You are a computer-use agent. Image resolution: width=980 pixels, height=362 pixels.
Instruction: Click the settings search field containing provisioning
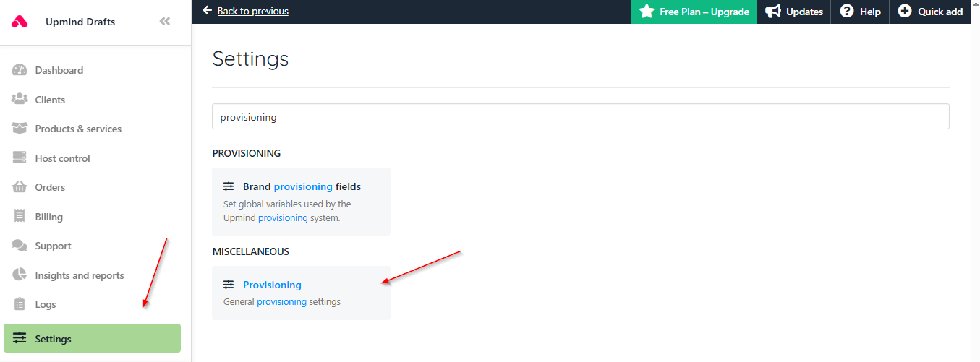pyautogui.click(x=580, y=116)
